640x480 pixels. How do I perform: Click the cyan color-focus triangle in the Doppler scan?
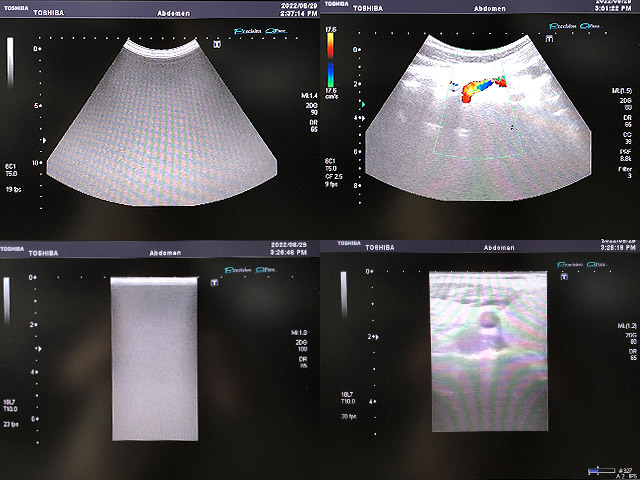[362, 104]
